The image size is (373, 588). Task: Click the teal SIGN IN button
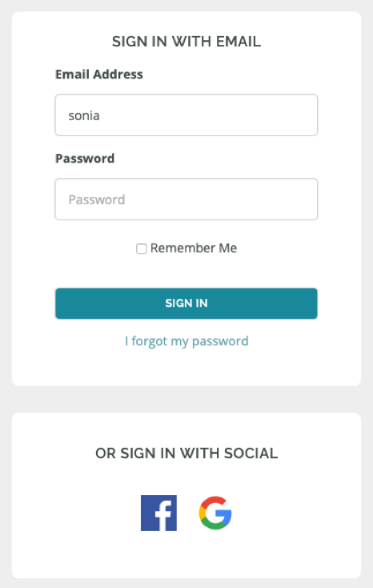click(x=186, y=304)
